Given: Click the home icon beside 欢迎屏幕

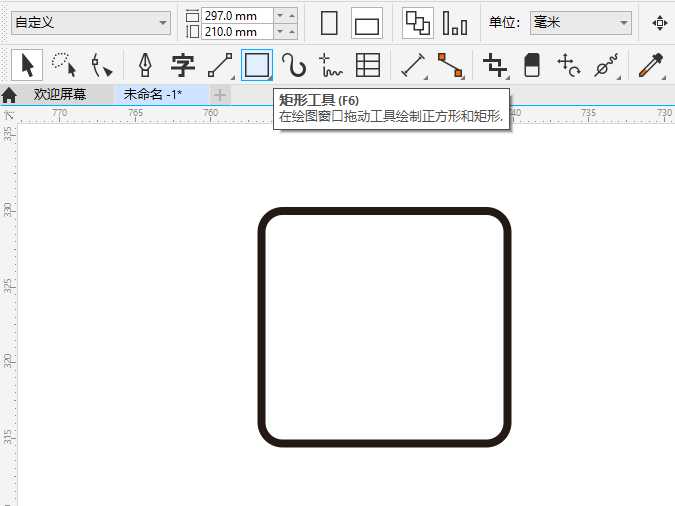Looking at the screenshot, I should pyautogui.click(x=9, y=95).
